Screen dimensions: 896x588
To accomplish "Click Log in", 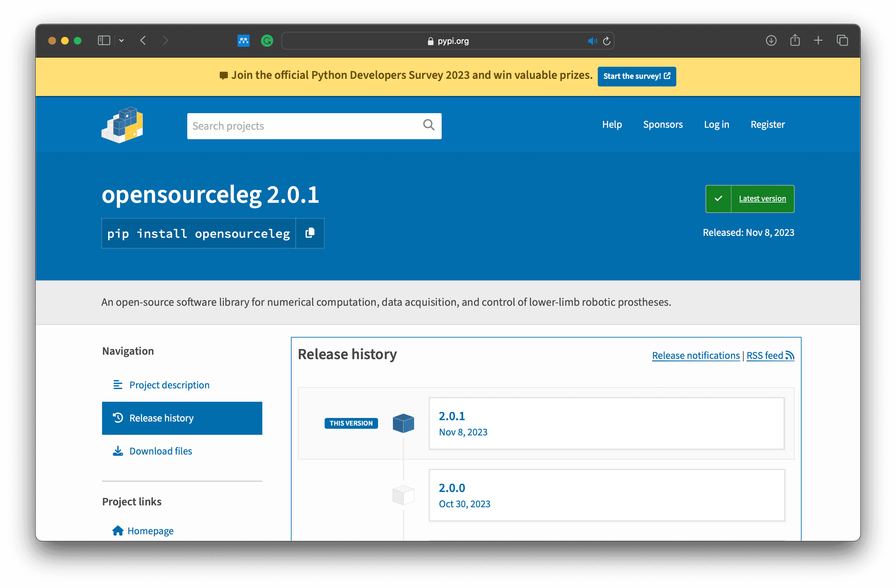I will pyautogui.click(x=716, y=124).
